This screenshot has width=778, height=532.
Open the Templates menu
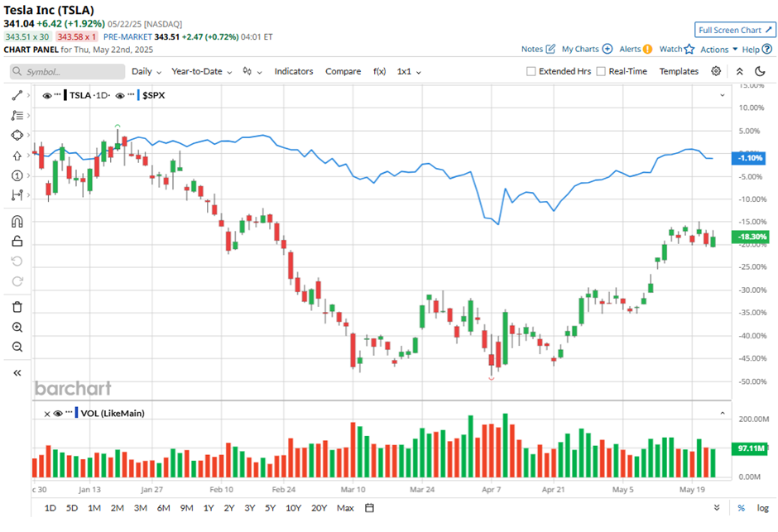679,71
